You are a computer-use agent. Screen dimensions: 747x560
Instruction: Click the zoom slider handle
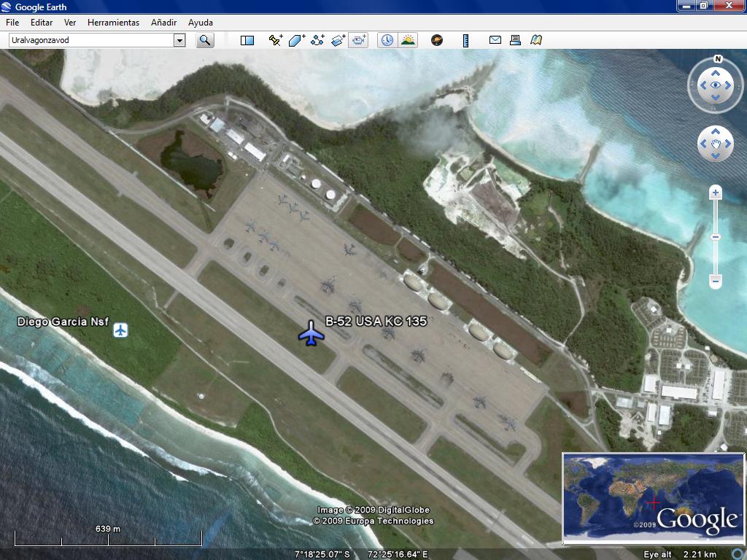(716, 237)
